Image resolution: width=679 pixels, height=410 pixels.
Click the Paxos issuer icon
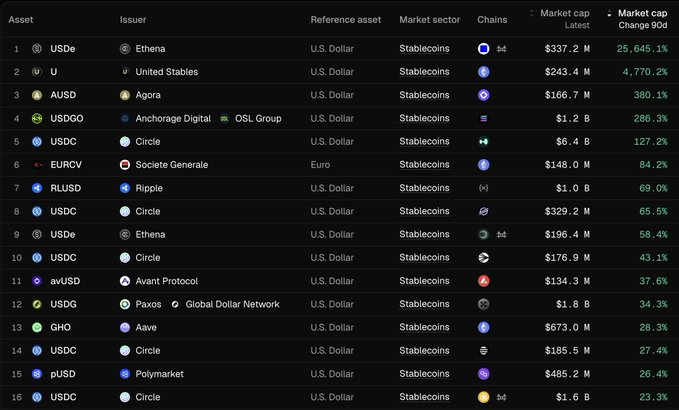click(125, 304)
